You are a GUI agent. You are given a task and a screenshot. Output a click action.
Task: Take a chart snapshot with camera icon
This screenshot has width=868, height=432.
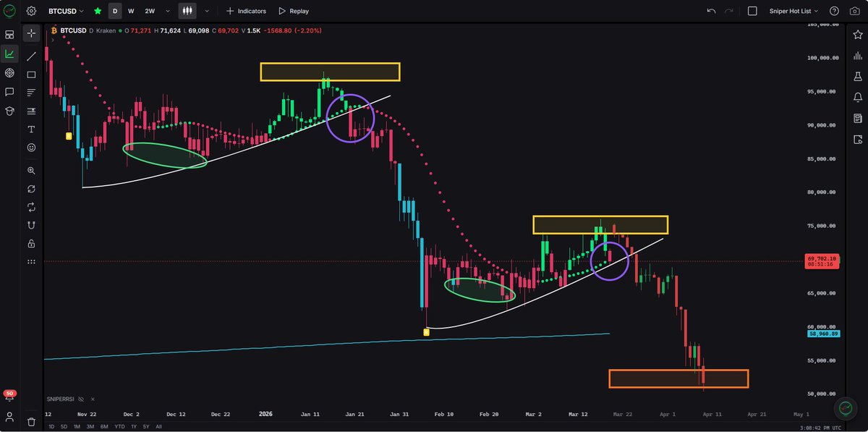[x=854, y=11]
